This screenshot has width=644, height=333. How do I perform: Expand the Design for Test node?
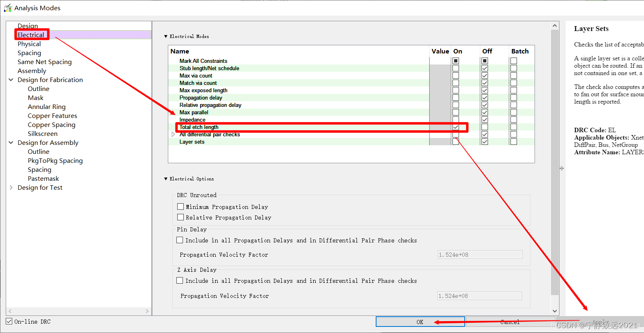(11, 188)
